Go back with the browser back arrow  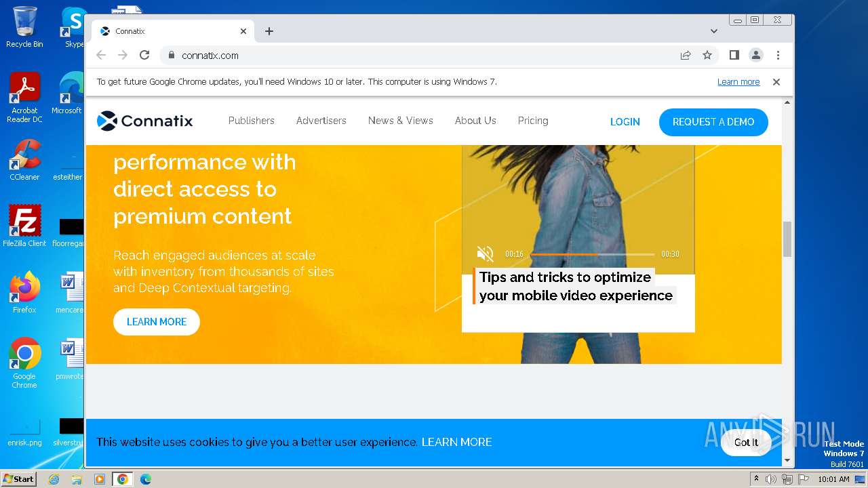tap(101, 55)
